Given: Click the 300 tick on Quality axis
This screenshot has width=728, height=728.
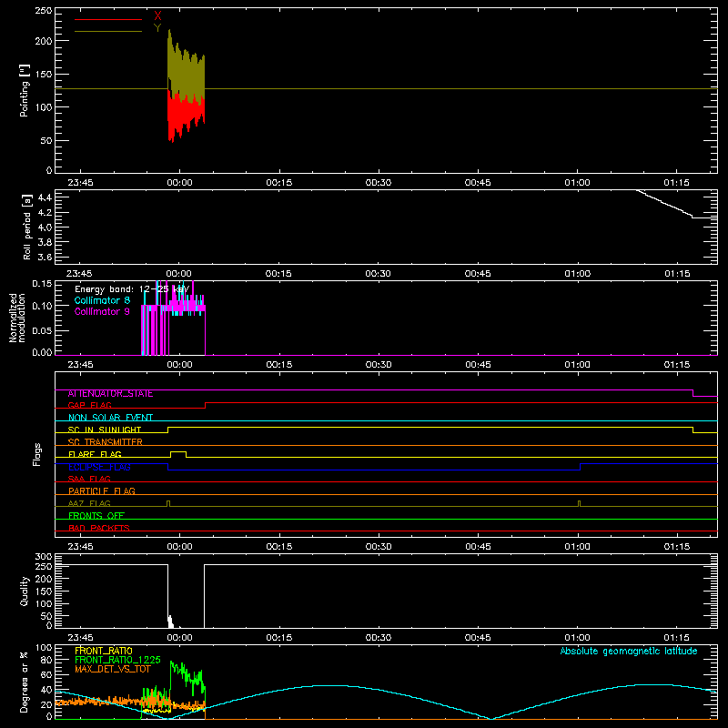Looking at the screenshot, I should pyautogui.click(x=44, y=557).
